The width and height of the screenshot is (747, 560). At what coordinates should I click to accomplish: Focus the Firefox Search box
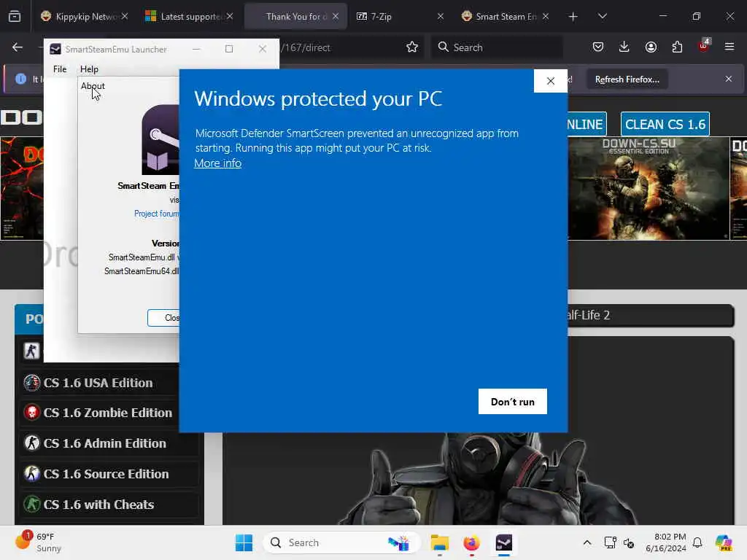pos(497,47)
